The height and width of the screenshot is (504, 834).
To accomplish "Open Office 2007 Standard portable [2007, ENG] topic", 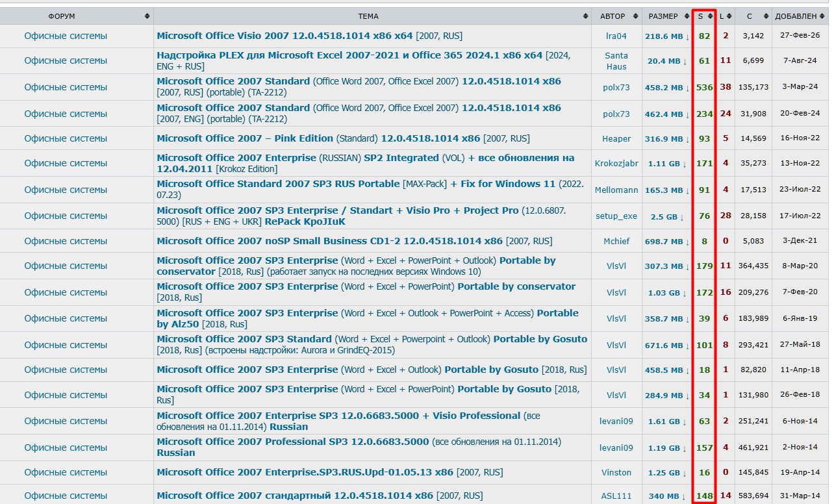I will [x=359, y=114].
